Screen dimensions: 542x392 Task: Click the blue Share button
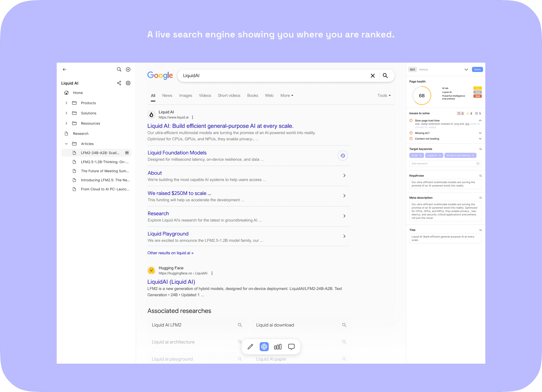pyautogui.click(x=477, y=69)
